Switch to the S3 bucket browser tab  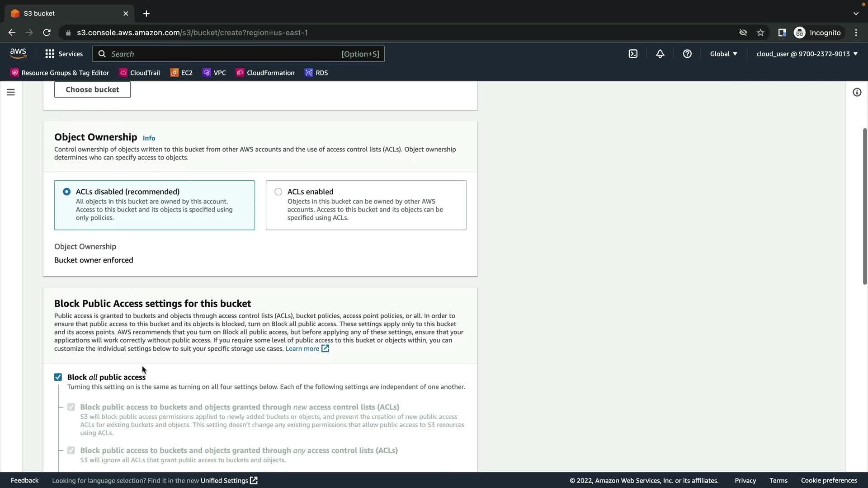(x=68, y=14)
